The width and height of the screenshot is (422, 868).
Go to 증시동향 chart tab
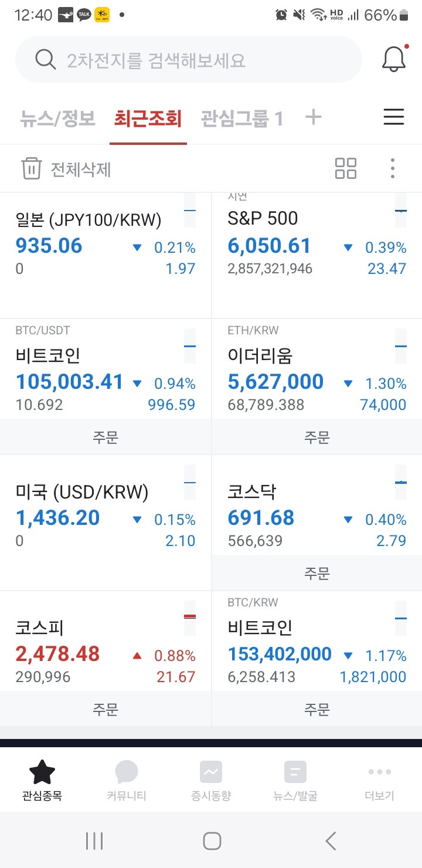[x=210, y=779]
